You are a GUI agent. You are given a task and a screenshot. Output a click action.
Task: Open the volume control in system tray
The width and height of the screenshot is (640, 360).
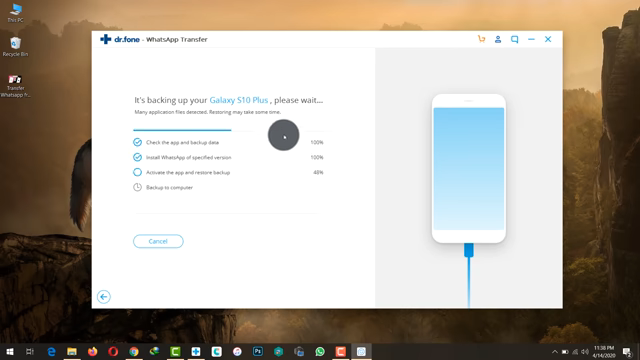tap(585, 351)
